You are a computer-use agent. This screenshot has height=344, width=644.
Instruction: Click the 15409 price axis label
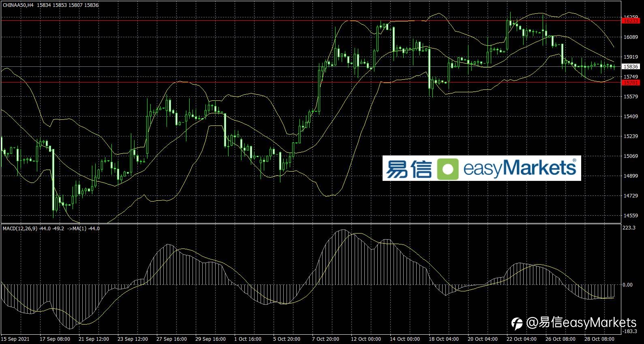pyautogui.click(x=631, y=117)
